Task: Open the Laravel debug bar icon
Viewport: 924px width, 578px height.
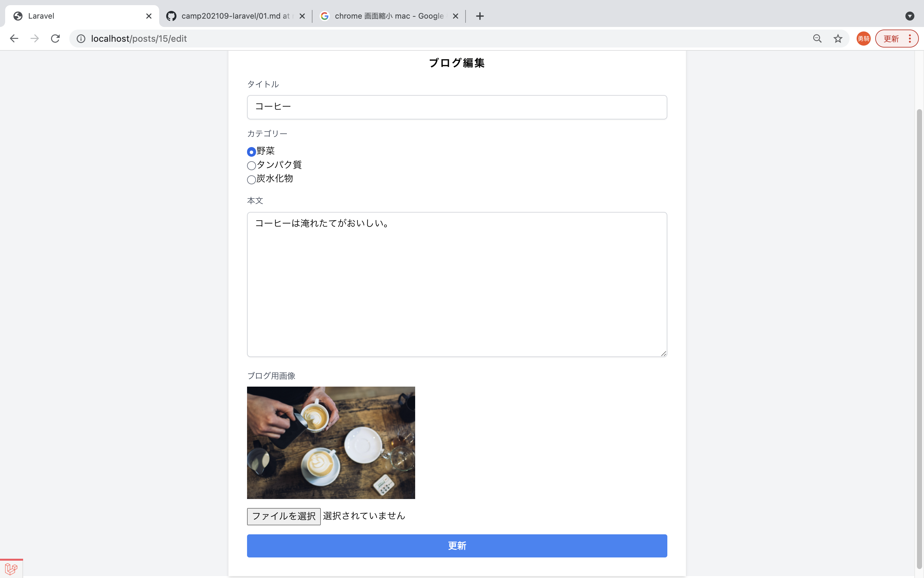Action: [x=11, y=569]
